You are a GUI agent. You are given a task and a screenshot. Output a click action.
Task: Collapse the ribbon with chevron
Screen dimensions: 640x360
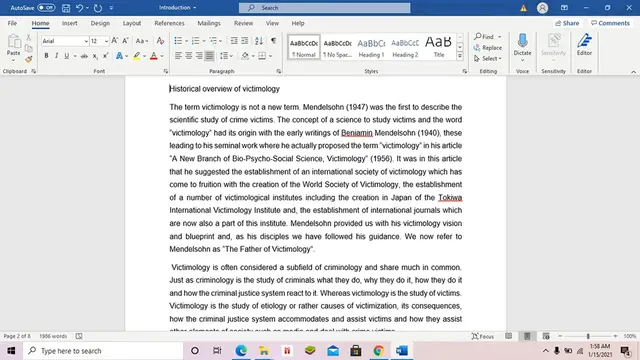click(x=633, y=71)
